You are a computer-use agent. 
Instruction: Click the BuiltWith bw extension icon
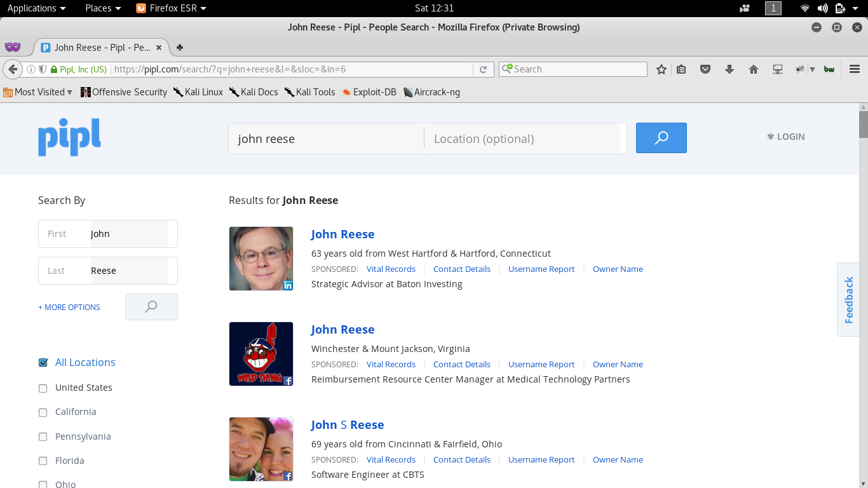coord(829,69)
